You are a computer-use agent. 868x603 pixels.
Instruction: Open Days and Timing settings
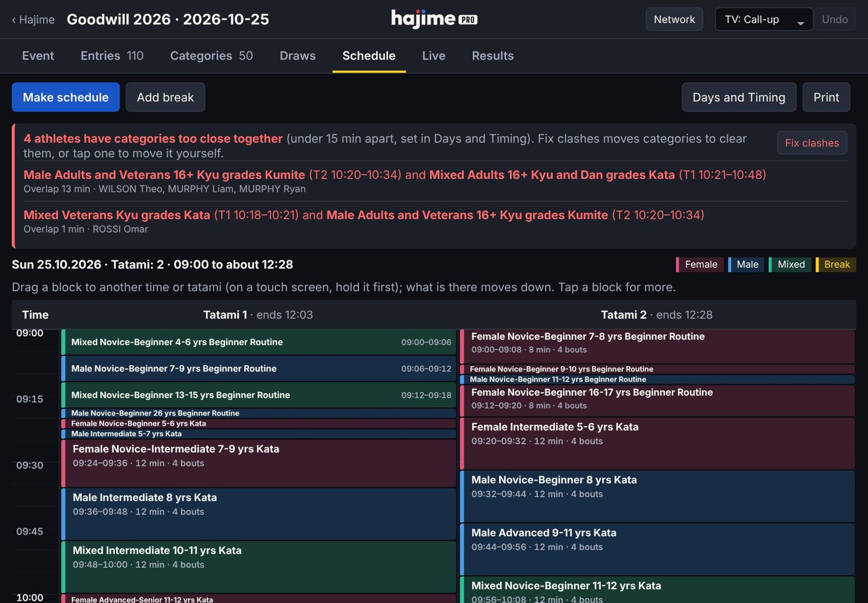tap(738, 97)
